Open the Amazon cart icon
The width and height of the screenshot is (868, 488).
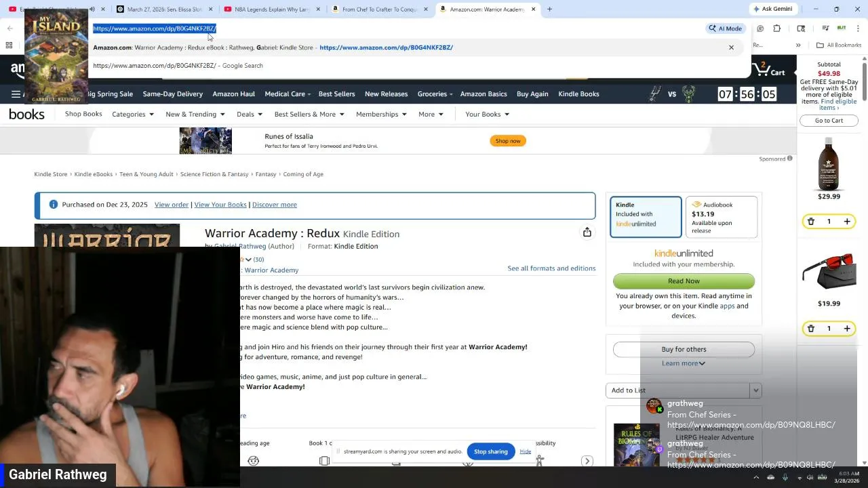[769, 70]
